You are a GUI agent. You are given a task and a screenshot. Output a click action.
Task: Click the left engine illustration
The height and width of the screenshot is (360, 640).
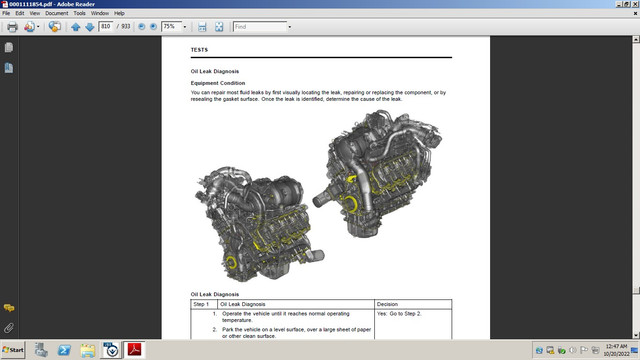[x=259, y=223]
